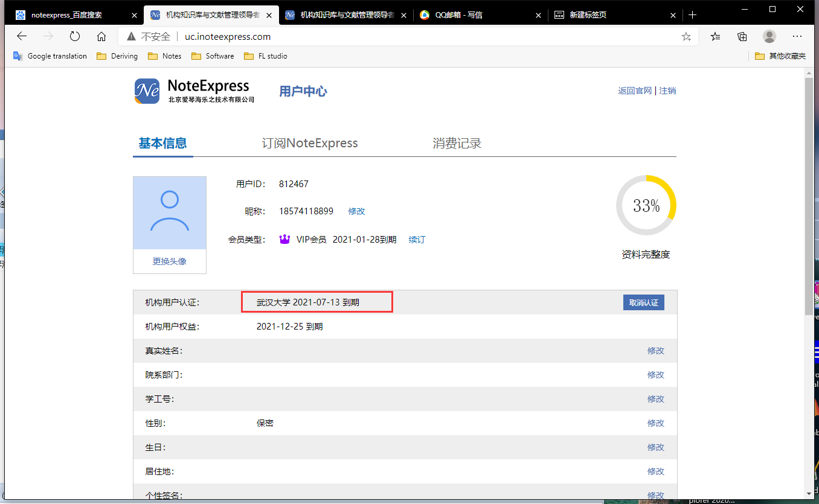This screenshot has width=819, height=504.
Task: Click the 注销 logout link
Action: click(x=667, y=91)
